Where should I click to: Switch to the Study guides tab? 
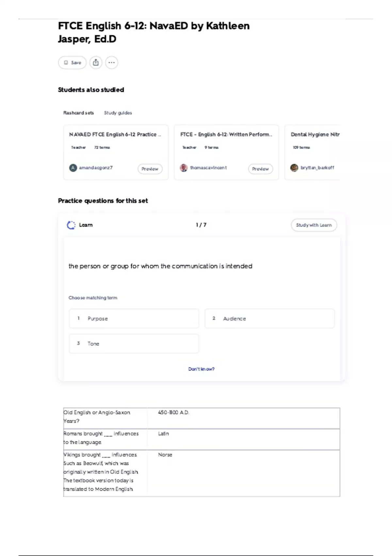[x=118, y=113]
